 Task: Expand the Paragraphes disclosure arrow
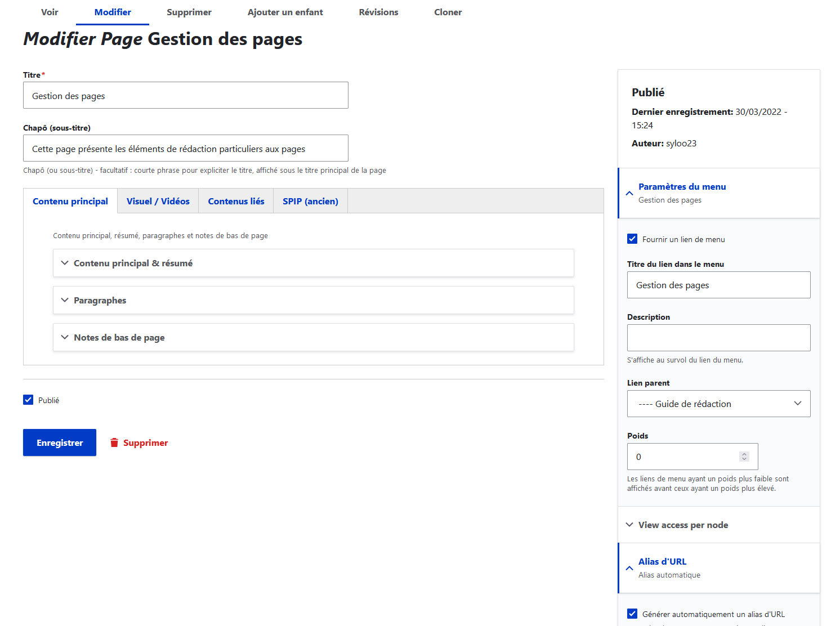click(65, 300)
